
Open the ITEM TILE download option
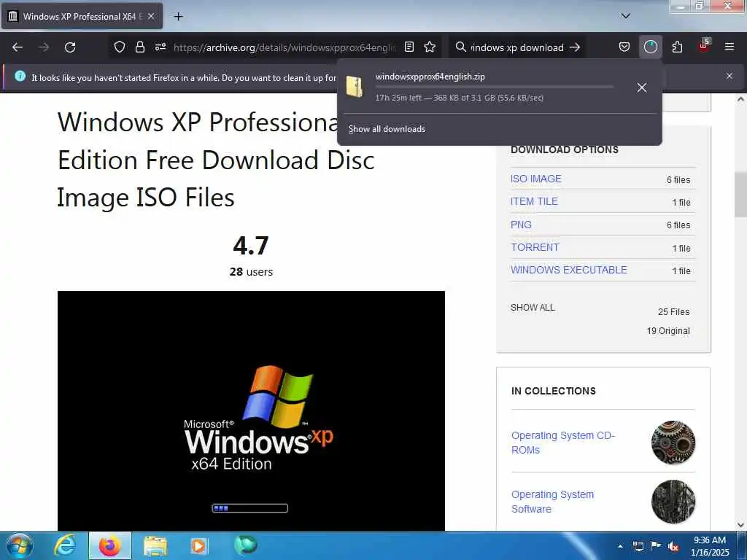point(534,201)
